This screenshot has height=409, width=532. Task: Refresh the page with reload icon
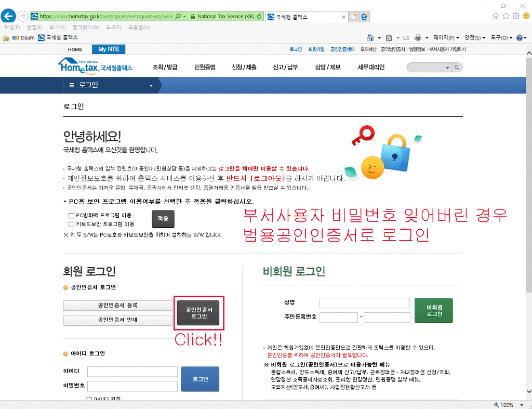click(259, 16)
